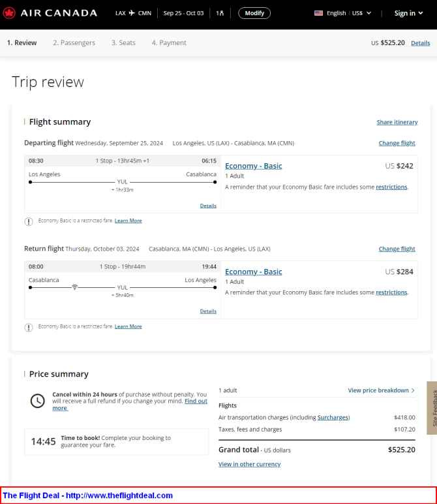Click Change flight for departing flight
The width and height of the screenshot is (437, 504).
click(x=397, y=143)
